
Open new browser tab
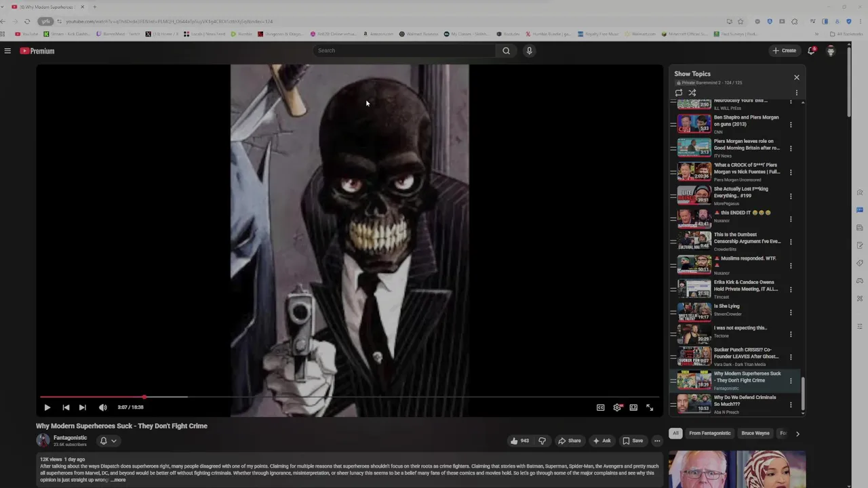(x=94, y=7)
